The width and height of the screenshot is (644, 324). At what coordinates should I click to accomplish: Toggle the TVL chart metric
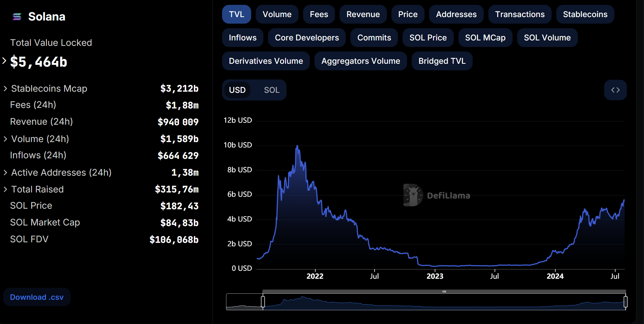[237, 14]
